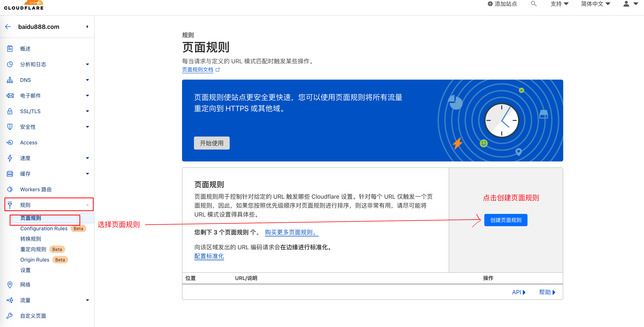Click the plus icon beside 添加站点
The height and width of the screenshot is (327, 644).
[x=490, y=4]
